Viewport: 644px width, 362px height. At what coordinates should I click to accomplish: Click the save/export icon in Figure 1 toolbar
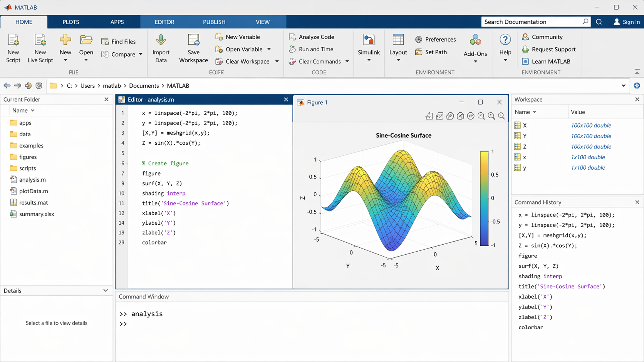(x=429, y=116)
